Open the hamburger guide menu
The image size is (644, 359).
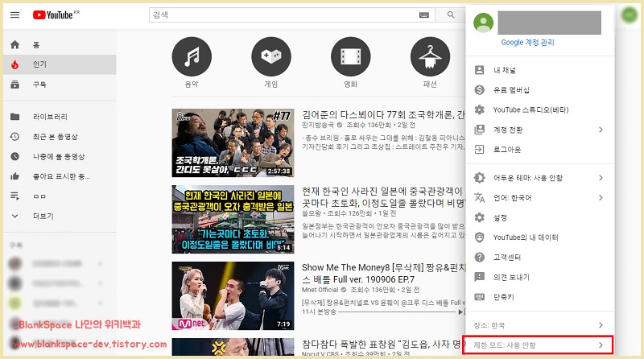tap(14, 14)
